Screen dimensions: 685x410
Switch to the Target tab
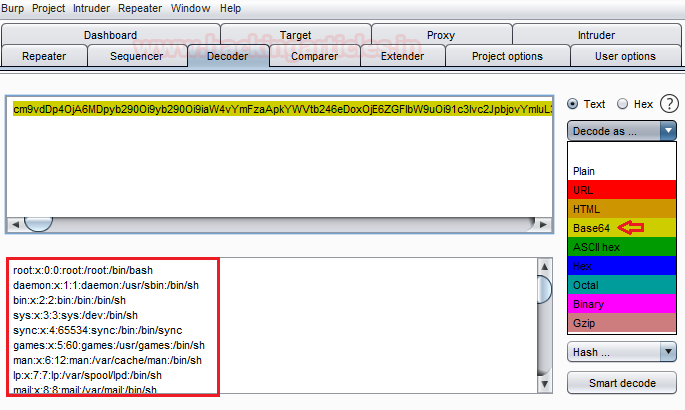coord(296,34)
